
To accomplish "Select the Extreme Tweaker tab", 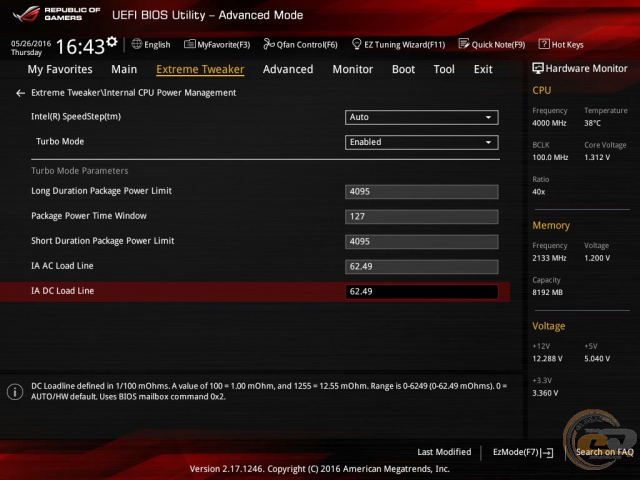I will (x=200, y=69).
